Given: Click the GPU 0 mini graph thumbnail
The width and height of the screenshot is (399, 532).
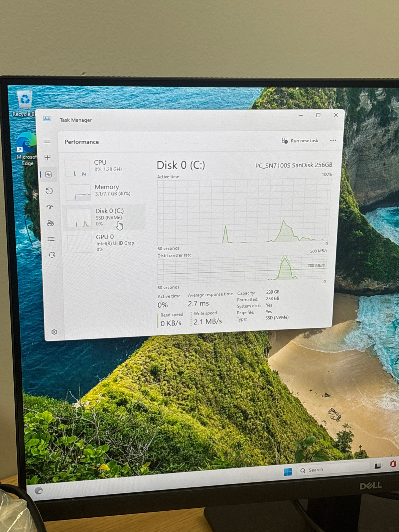Looking at the screenshot, I should tap(80, 244).
